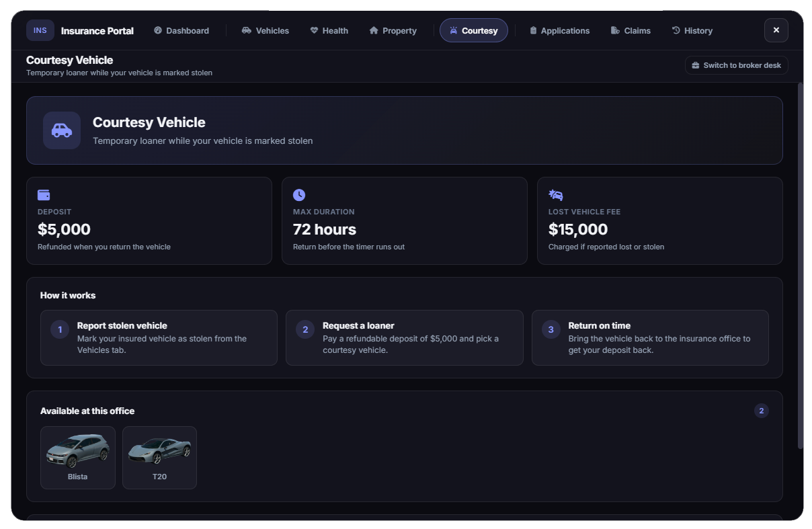This screenshot has width=812, height=529.
Task: Click the available vehicles count badge
Action: pyautogui.click(x=762, y=411)
